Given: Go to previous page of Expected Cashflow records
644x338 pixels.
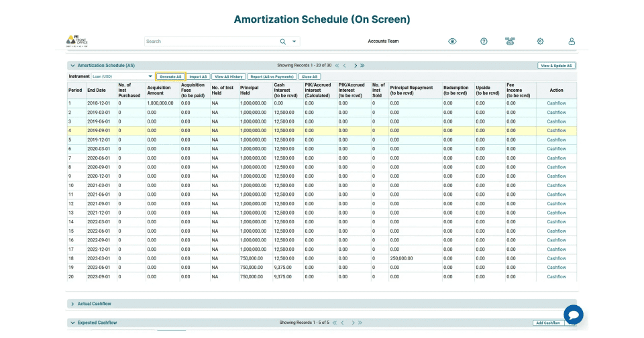Looking at the screenshot, I should 342,323.
